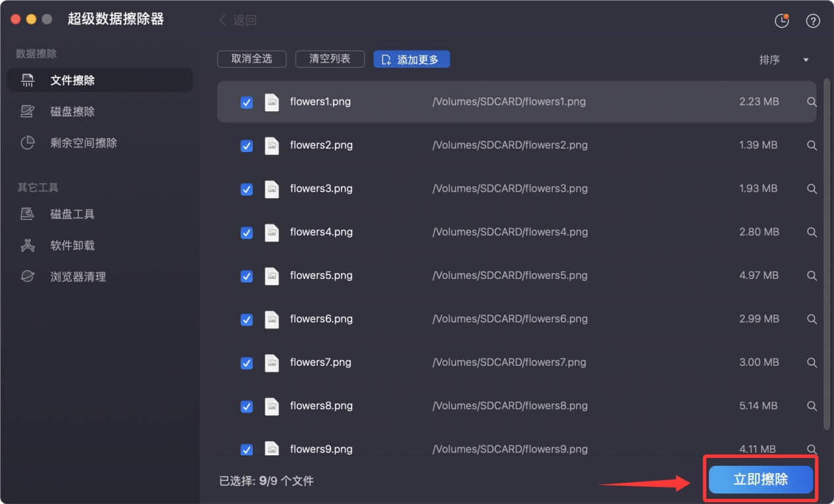Viewport: 834px width, 504px height.
Task: Click the sort dropdown arrow triangle
Action: tap(806, 60)
